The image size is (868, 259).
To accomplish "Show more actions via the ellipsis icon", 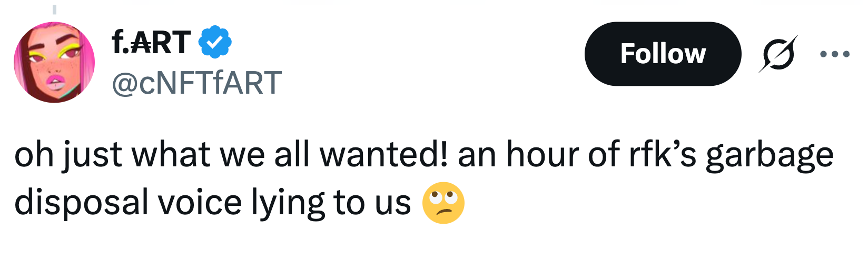I will point(835,54).
